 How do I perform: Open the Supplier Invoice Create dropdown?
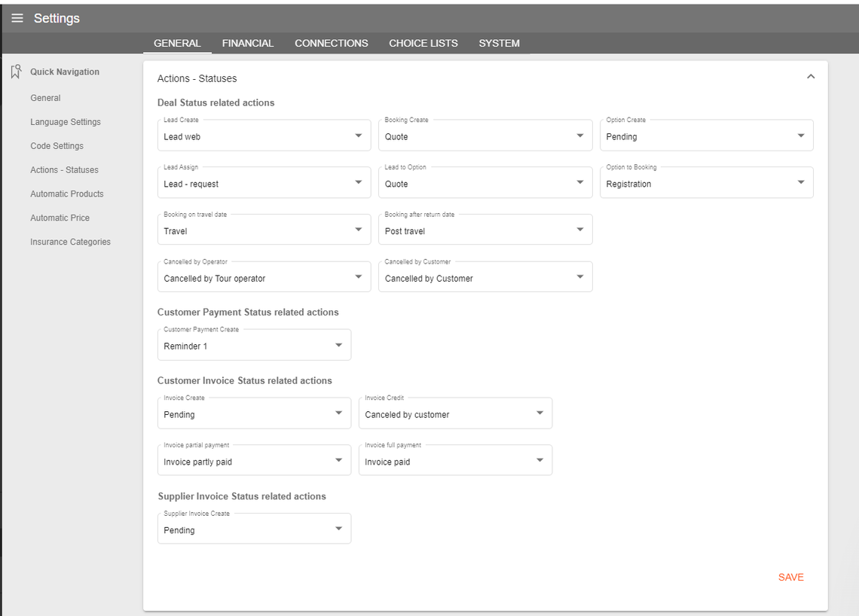[x=254, y=529]
